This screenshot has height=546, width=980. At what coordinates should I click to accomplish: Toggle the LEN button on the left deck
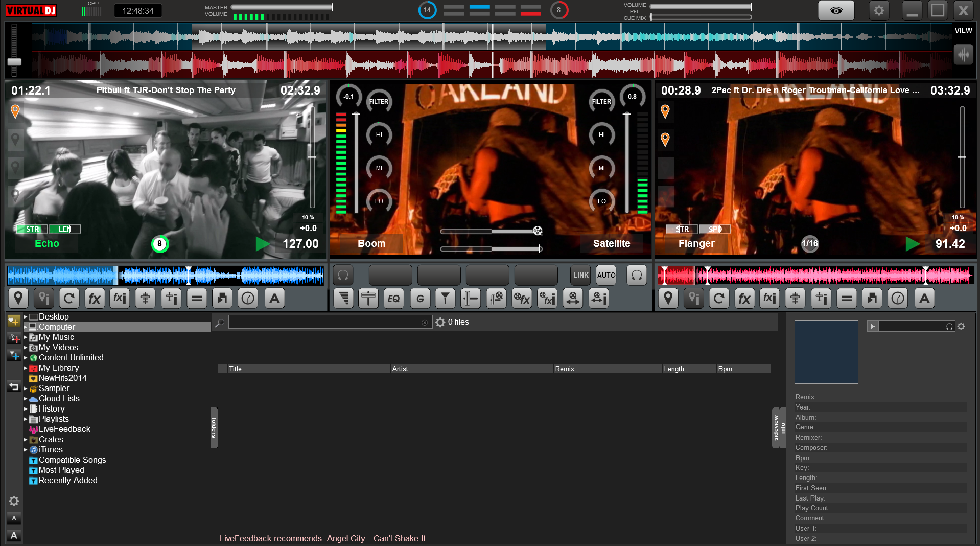pyautogui.click(x=65, y=229)
